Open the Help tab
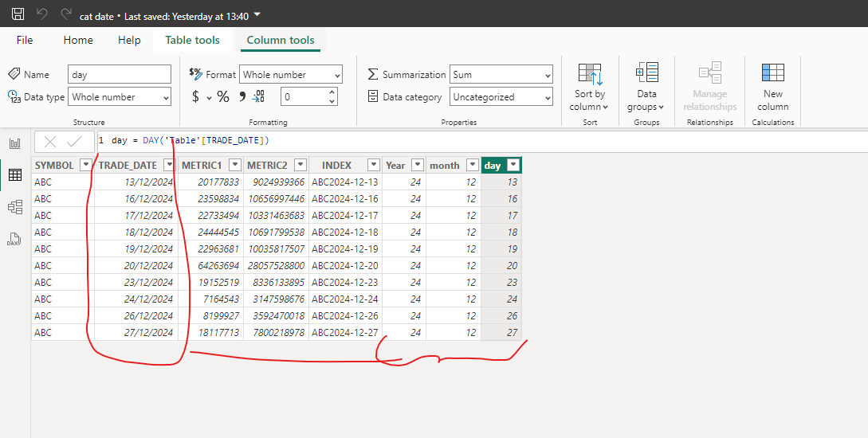 click(x=129, y=40)
